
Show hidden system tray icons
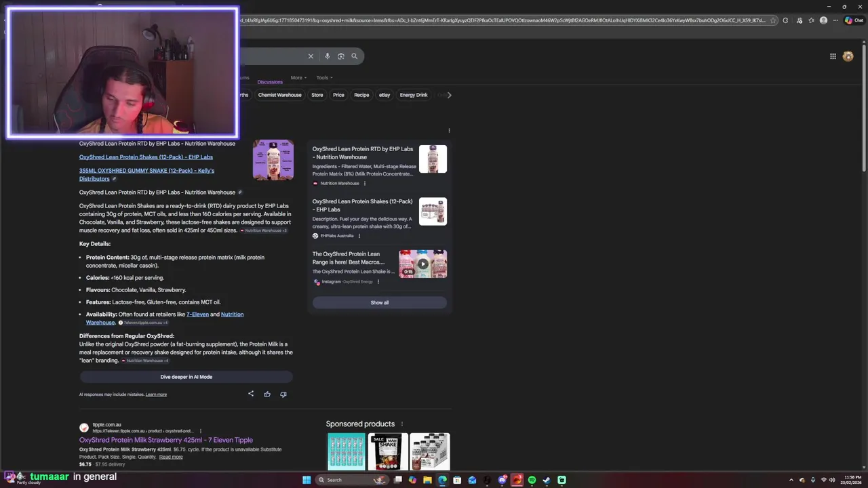pyautogui.click(x=791, y=480)
